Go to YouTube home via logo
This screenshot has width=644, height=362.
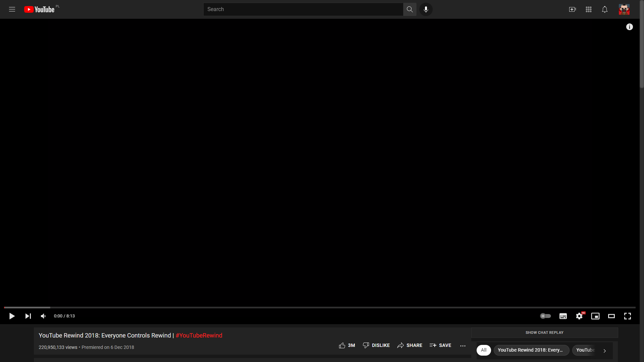(x=39, y=9)
